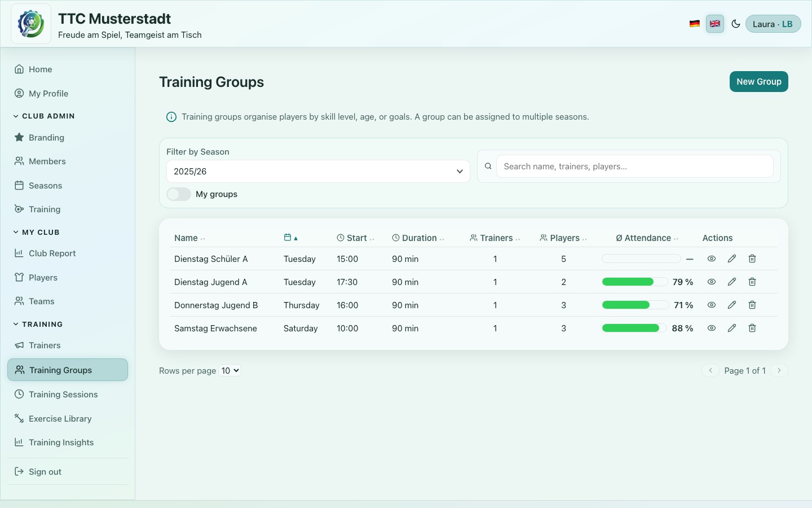812x508 pixels.
Task: Open Club Report
Action: [x=68, y=253]
